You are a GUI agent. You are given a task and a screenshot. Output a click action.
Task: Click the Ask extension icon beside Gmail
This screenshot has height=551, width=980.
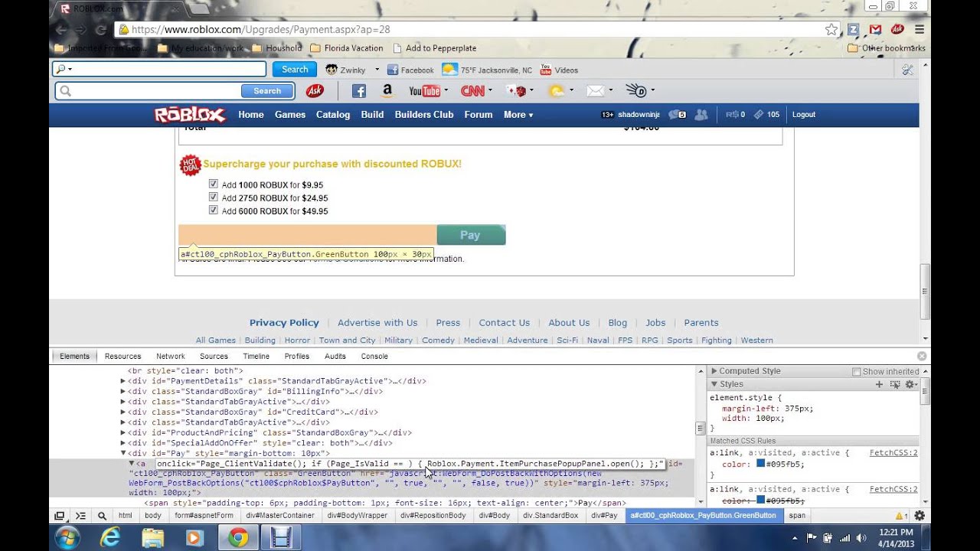897,30
